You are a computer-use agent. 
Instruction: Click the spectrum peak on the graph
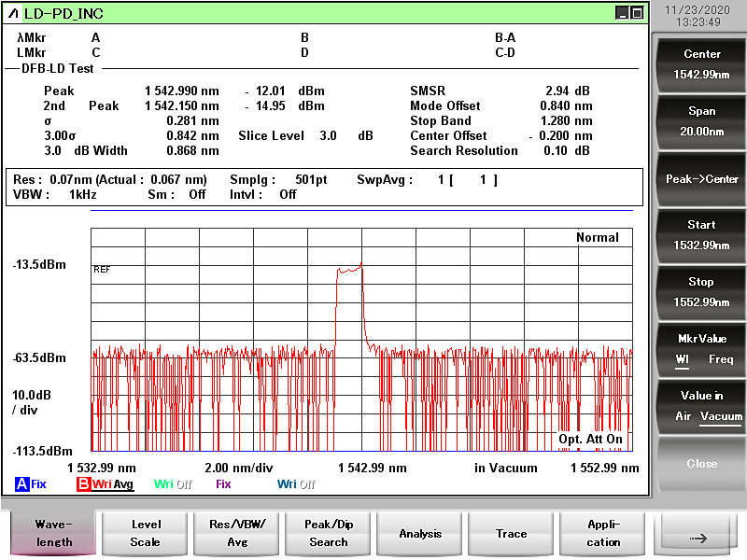[360, 265]
